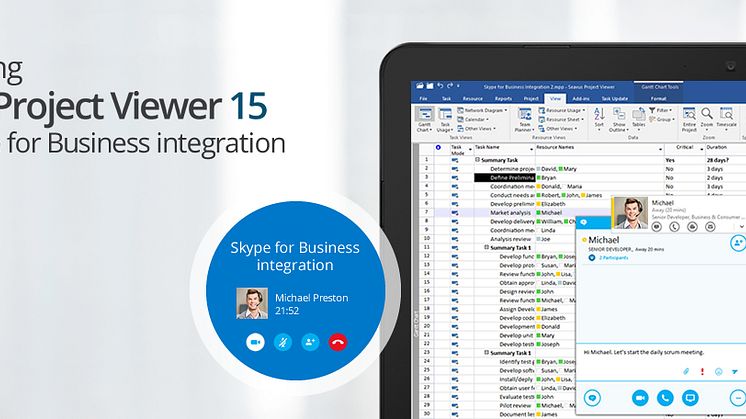Switch to the Task ribbon tab
Viewport: 746px width, 419px height.
(446, 98)
